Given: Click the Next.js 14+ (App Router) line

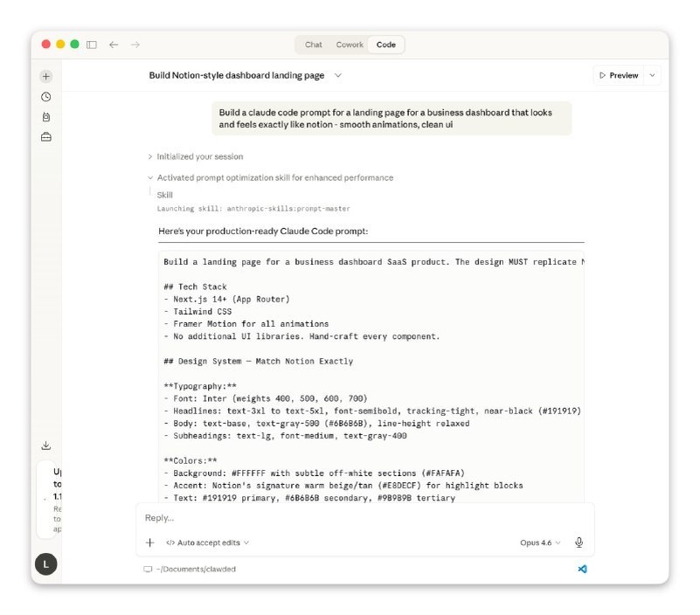Looking at the screenshot, I should coord(227,299).
